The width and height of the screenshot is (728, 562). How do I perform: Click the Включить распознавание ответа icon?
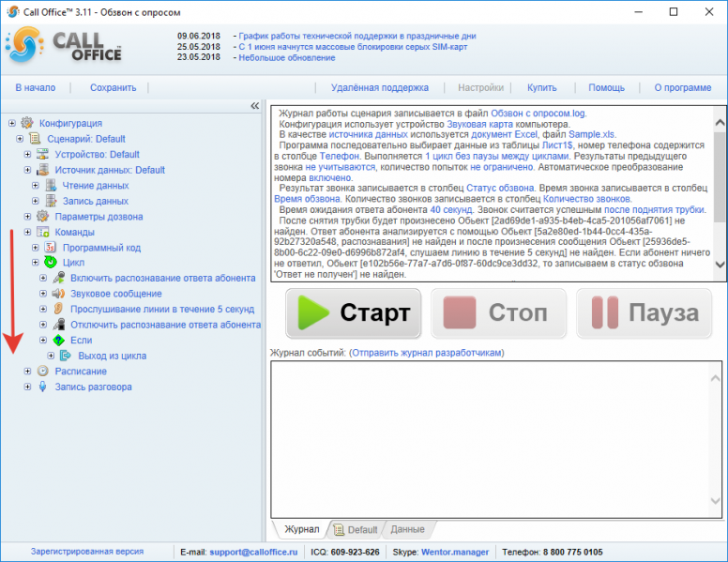tap(58, 278)
